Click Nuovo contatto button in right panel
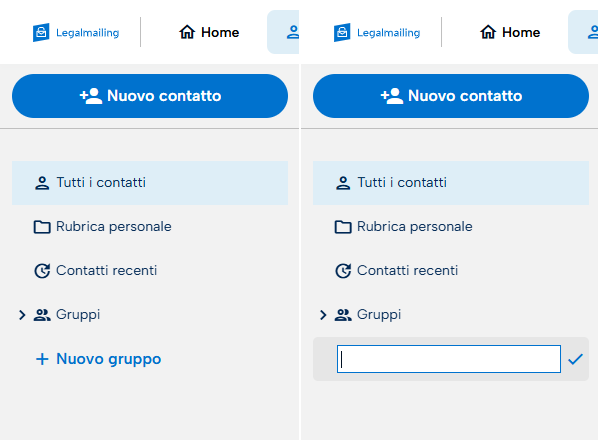This screenshot has height=440, width=598. pos(451,96)
